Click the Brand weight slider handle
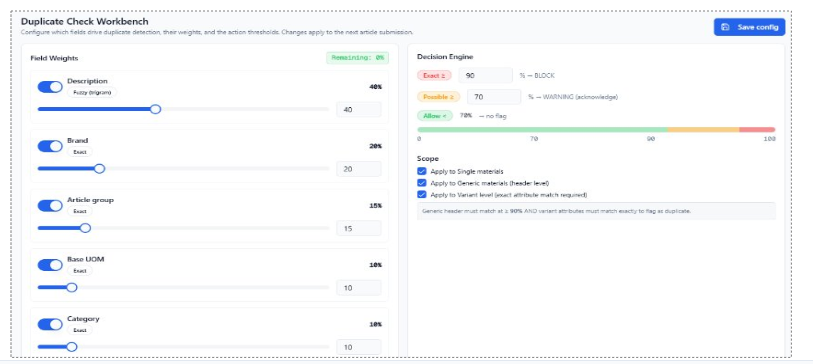The height and width of the screenshot is (364, 813). pyautogui.click(x=100, y=169)
